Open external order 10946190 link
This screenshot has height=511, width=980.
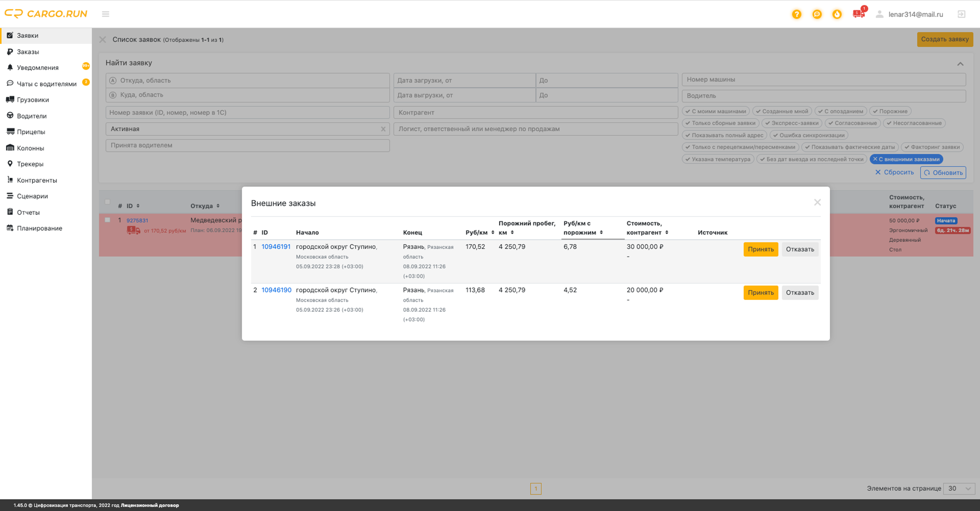(276, 290)
